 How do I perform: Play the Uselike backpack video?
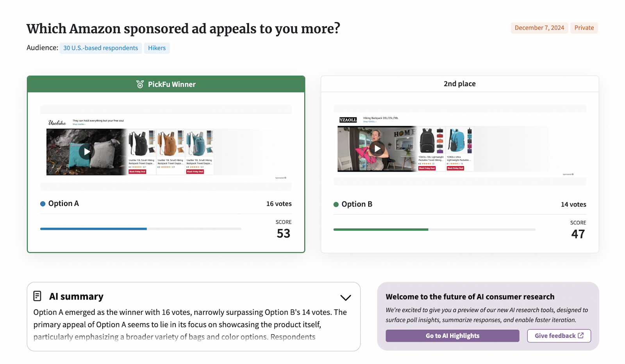87,151
